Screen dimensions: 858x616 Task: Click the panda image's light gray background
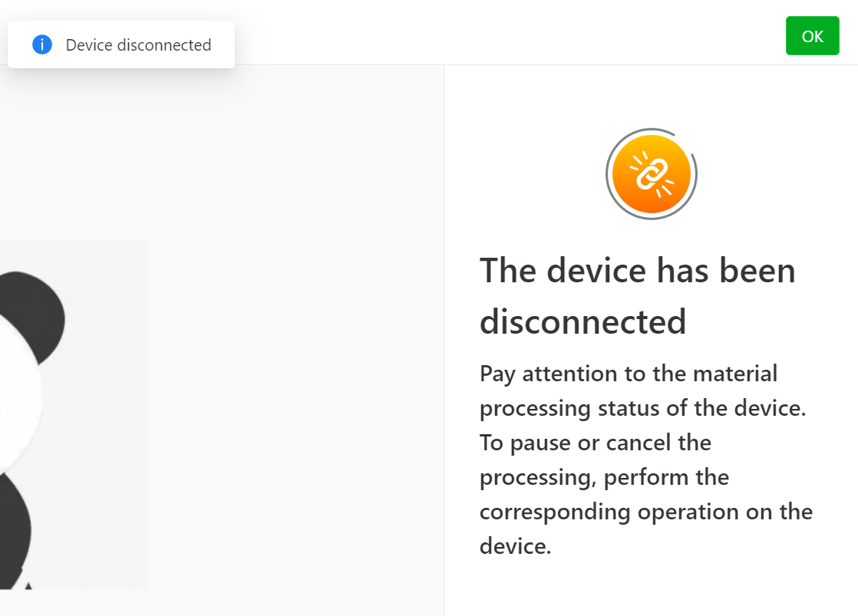pos(104,416)
